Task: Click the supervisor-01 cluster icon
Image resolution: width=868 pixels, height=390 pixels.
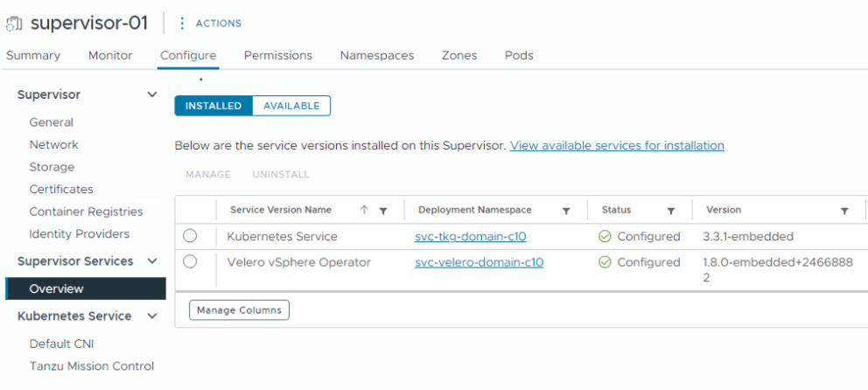Action: tap(15, 23)
